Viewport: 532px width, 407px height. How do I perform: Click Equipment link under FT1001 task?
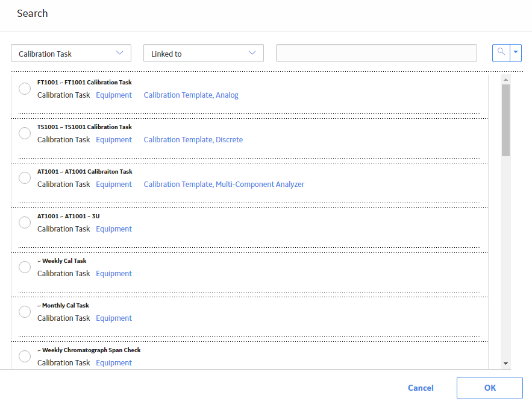pyautogui.click(x=114, y=95)
